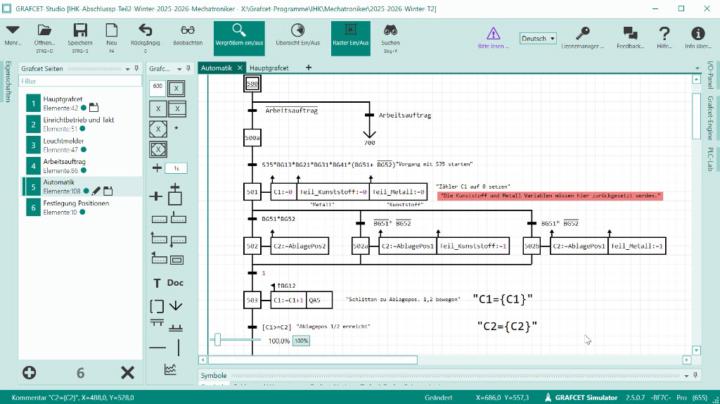This screenshot has width=720, height=404.
Task: Select the initial step element tool
Action: coord(176,88)
